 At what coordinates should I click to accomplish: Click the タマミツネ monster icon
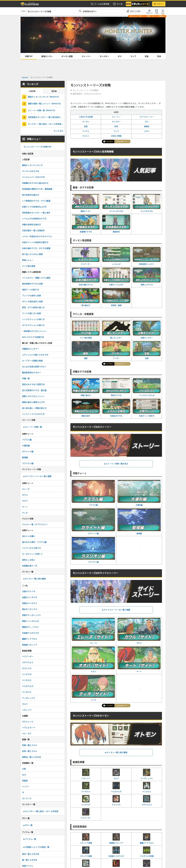[116, 799]
